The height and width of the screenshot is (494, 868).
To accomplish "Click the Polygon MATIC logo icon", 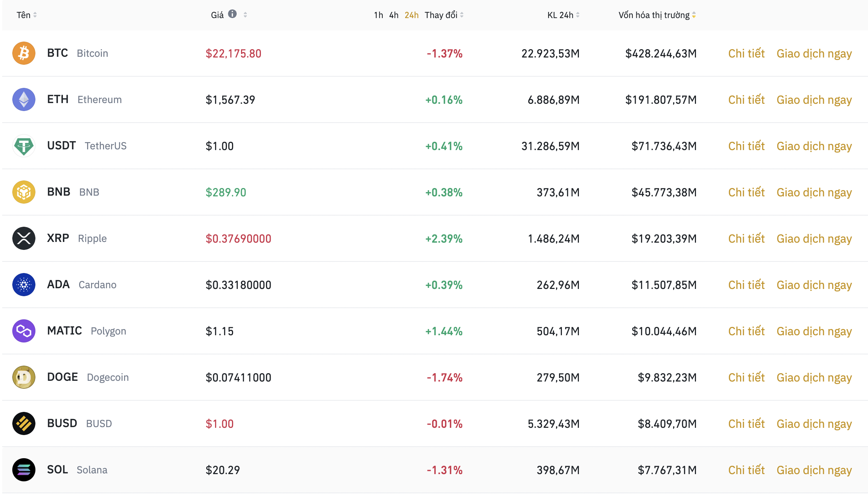I will click(x=24, y=331).
